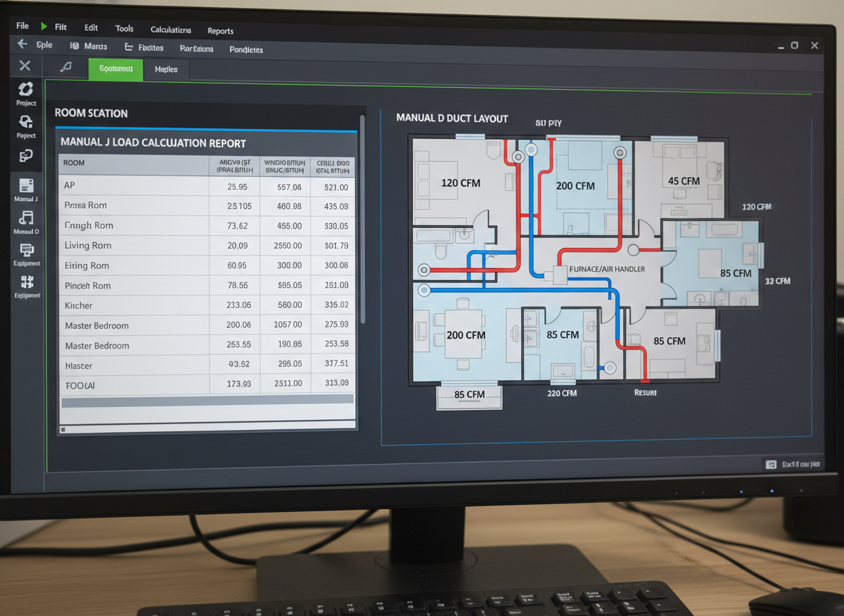Viewport: 844px width, 616px height.
Task: Click the X icon above the sidebar
Action: (25, 66)
